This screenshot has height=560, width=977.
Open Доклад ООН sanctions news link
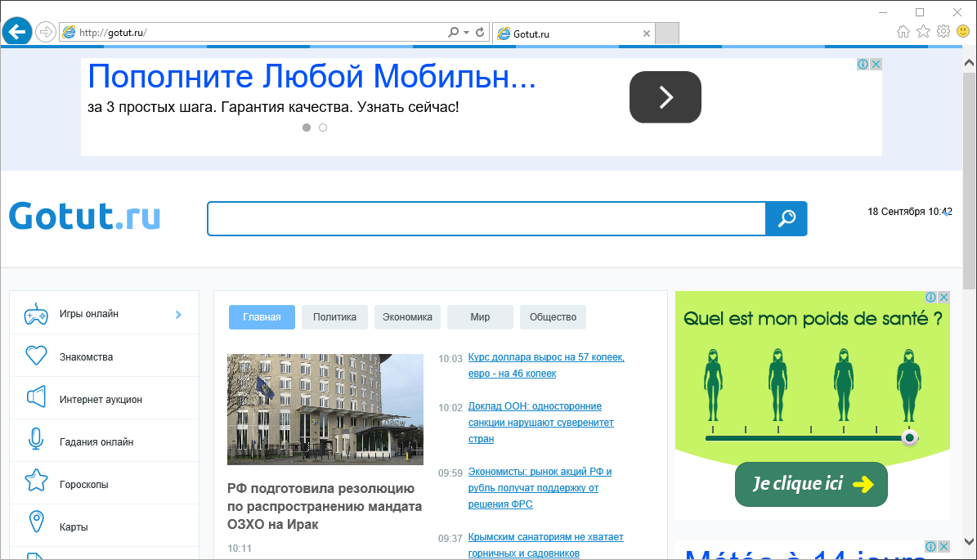[x=541, y=423]
